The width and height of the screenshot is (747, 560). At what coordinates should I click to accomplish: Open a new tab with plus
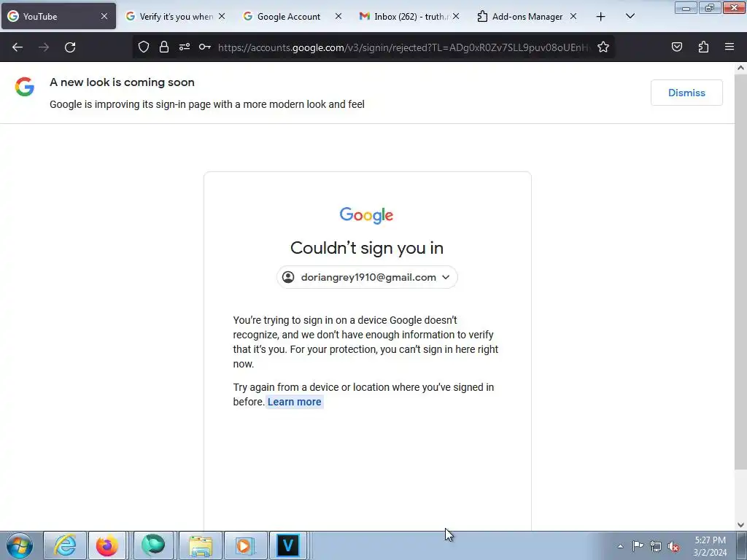[601, 17]
